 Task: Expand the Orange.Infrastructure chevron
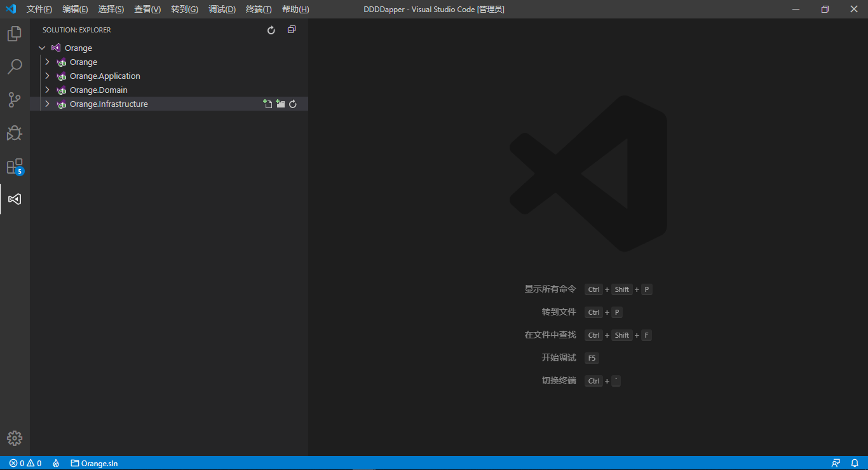click(x=47, y=104)
